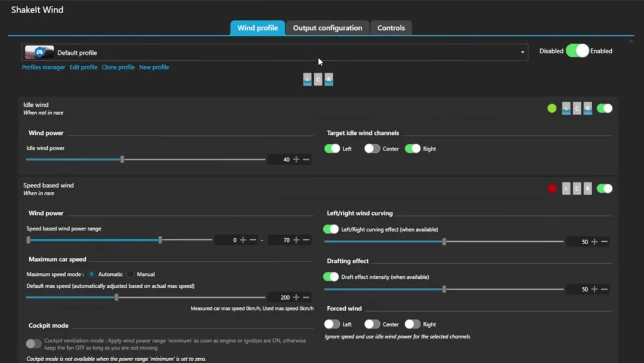Select Automatic maximum speed mode

coord(92,274)
